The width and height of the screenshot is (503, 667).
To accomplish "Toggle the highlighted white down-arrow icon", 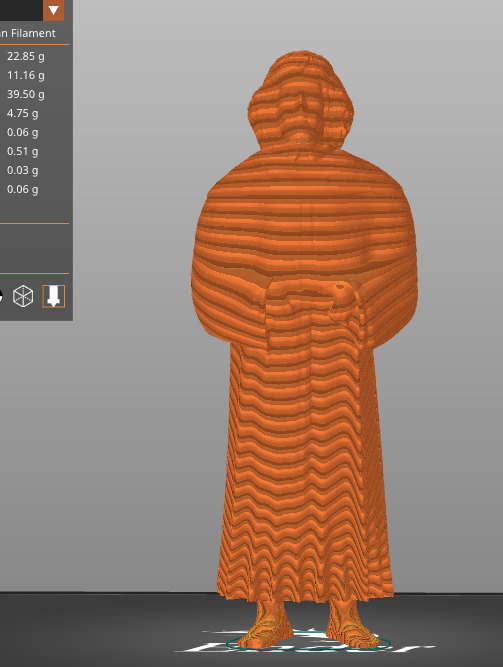I will (54, 296).
